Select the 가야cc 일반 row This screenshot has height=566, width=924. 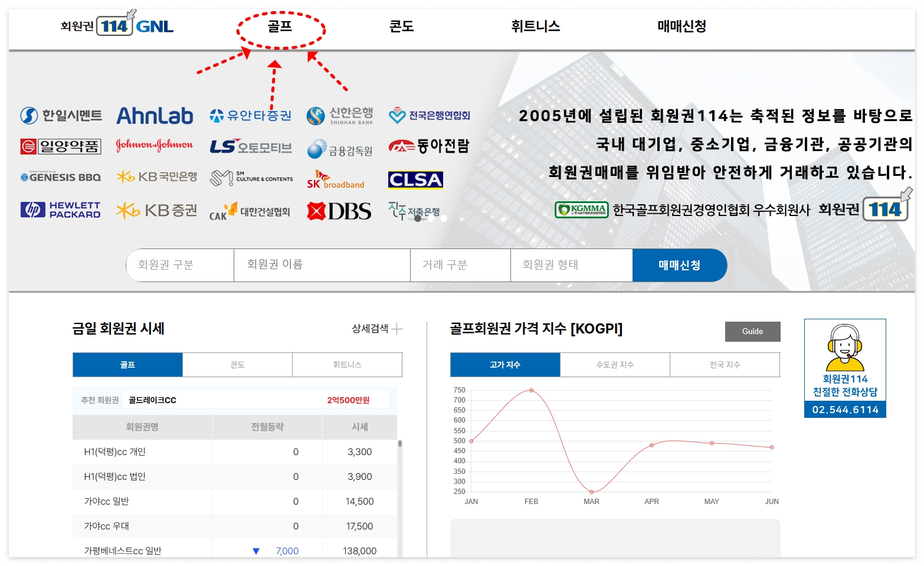pyautogui.click(x=235, y=502)
